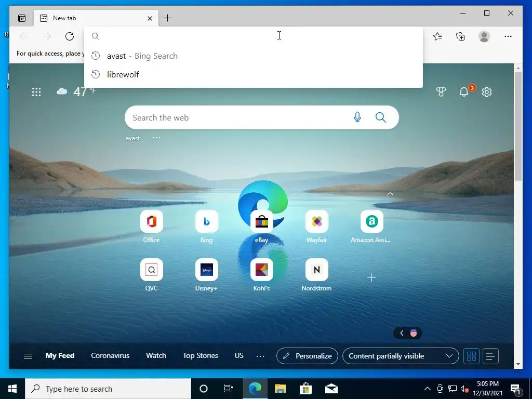The width and height of the screenshot is (532, 399).
Task: Expand the collapsed chevron pill widget
Action: pos(407,333)
